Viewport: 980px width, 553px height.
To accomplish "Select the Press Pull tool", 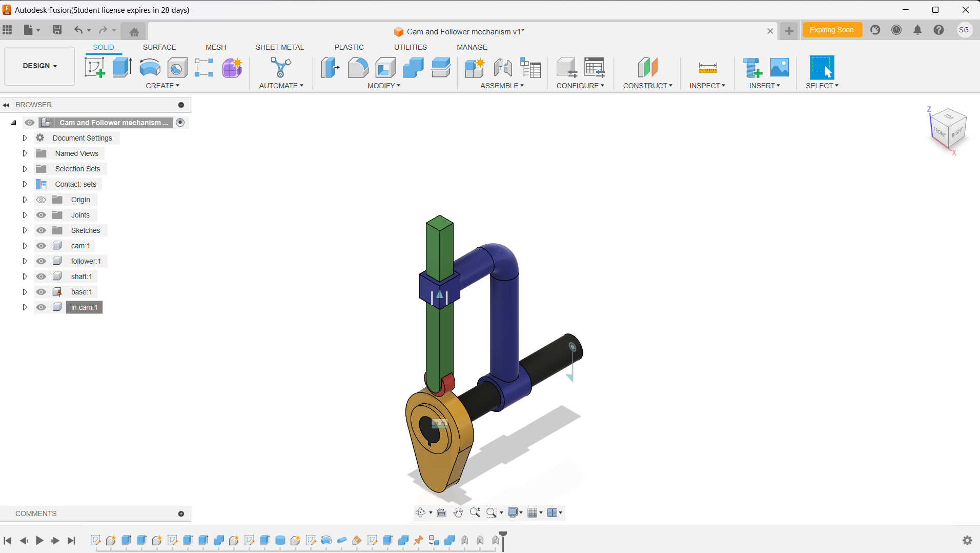I will (x=330, y=67).
